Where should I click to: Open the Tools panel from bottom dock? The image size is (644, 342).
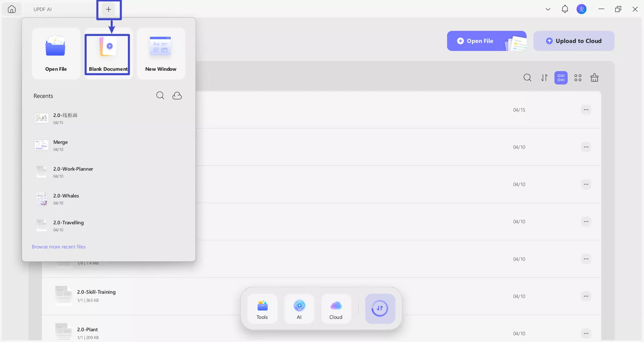tap(262, 308)
